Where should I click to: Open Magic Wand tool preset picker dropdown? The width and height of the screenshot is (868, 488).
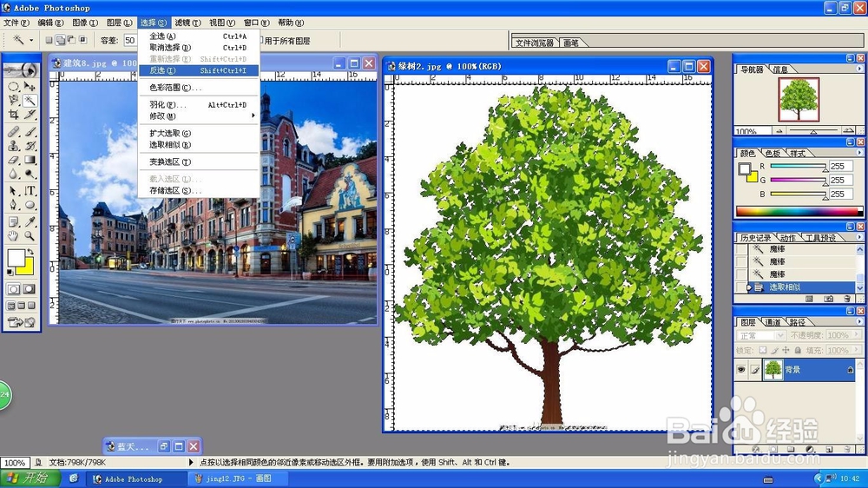[x=31, y=40]
